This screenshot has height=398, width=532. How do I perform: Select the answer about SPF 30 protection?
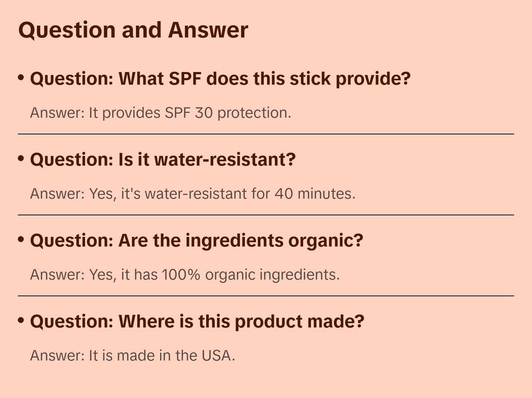tap(160, 113)
